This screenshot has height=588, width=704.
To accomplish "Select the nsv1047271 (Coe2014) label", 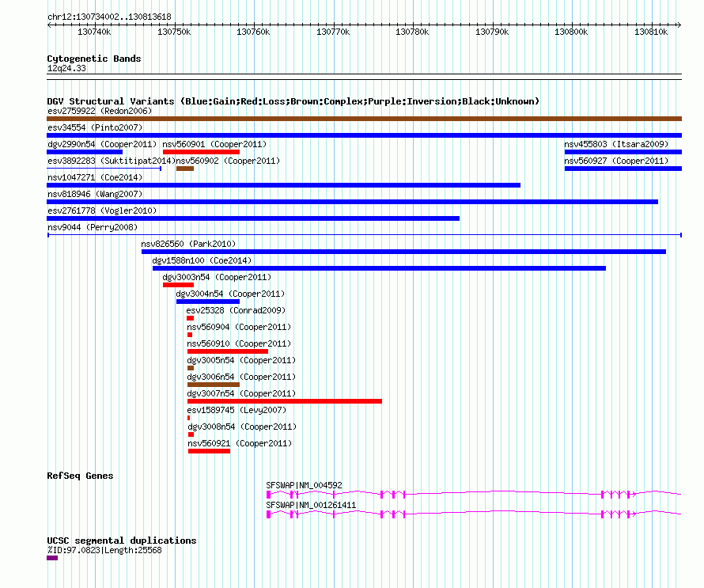I will click(95, 177).
